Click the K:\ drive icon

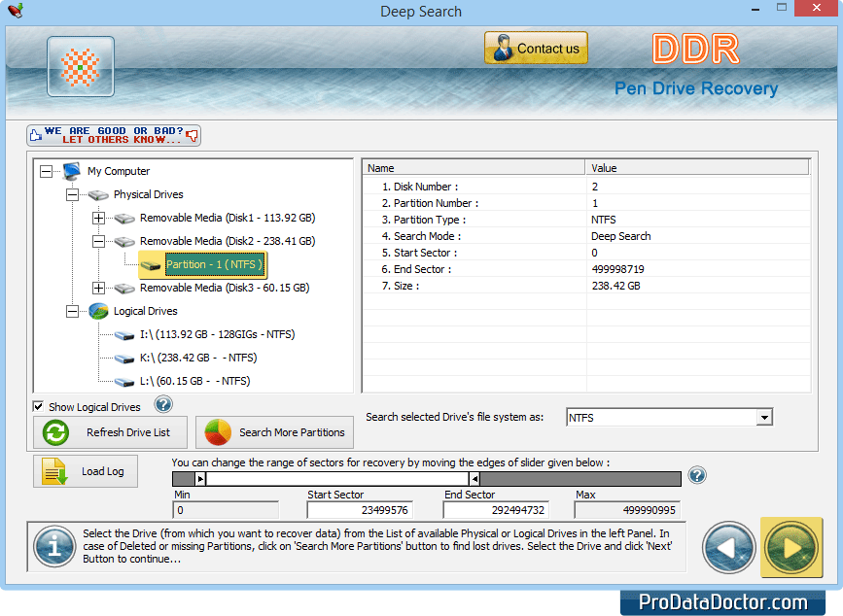click(124, 359)
